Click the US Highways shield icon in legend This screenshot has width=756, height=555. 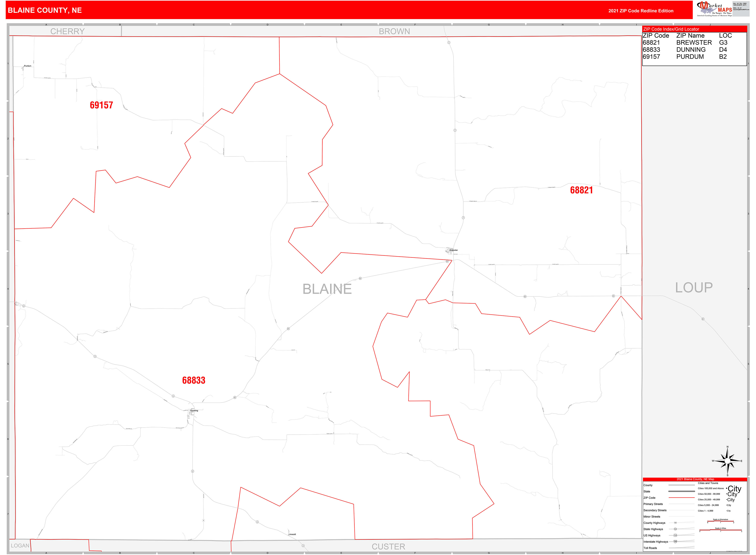(675, 536)
